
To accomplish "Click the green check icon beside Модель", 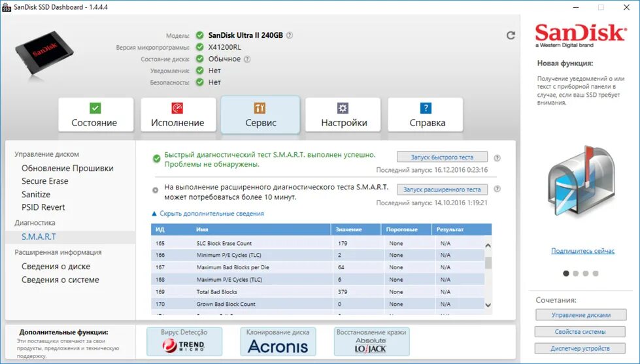I will 199,35.
